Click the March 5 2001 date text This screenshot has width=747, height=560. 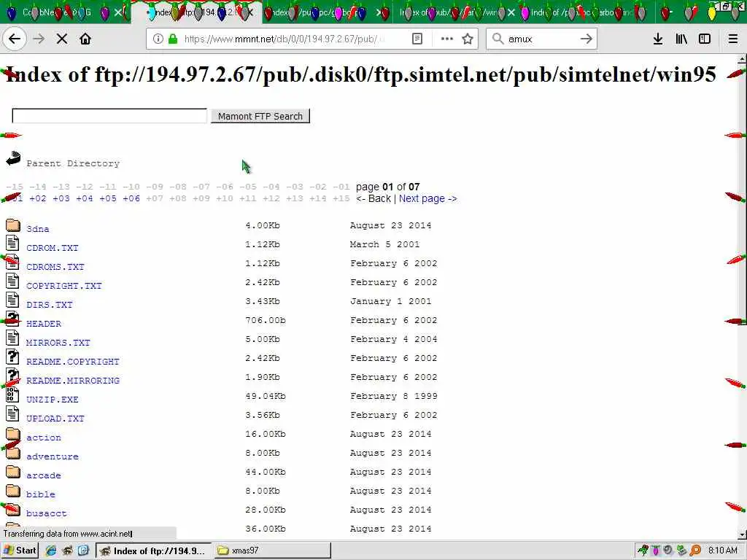click(x=385, y=244)
